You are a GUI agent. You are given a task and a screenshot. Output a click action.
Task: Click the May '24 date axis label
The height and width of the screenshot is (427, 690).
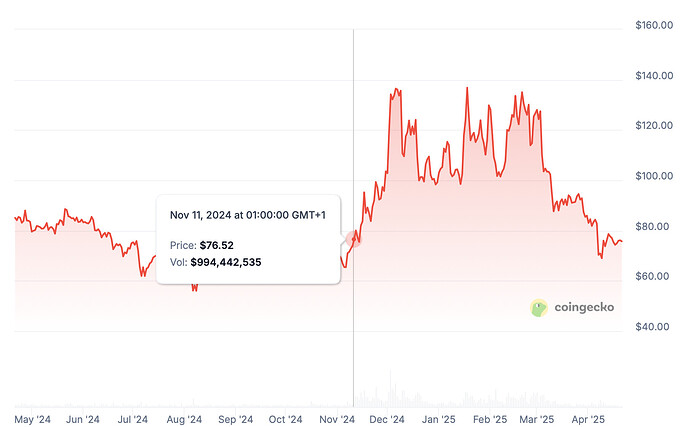(33, 420)
